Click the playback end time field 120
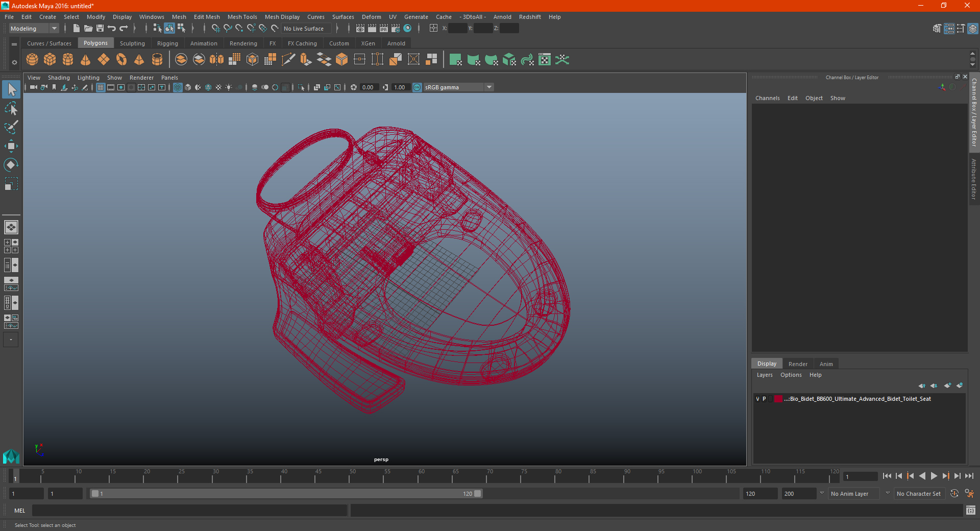980x531 pixels. pyautogui.click(x=759, y=494)
